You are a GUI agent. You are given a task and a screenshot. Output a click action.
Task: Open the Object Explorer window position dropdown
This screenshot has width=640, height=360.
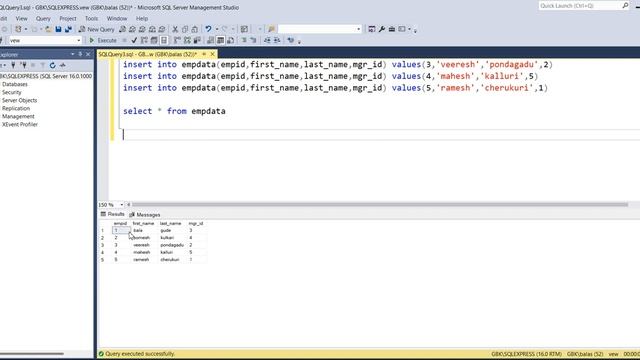72,54
